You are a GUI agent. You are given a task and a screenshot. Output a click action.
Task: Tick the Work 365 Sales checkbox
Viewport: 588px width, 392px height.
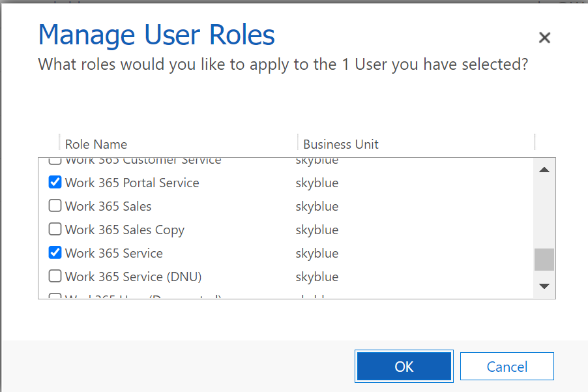point(55,206)
